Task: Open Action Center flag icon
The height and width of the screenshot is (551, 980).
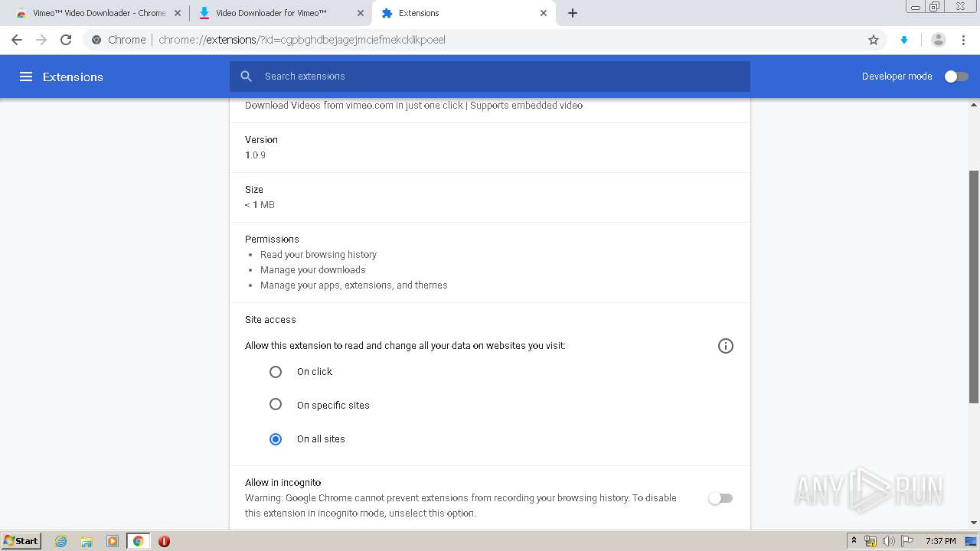Action: pyautogui.click(x=907, y=541)
